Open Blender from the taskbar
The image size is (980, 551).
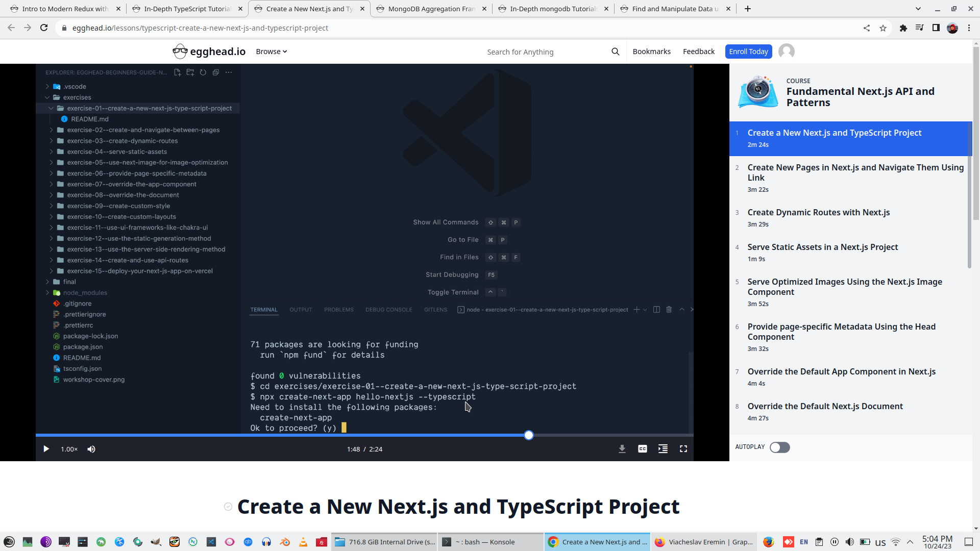point(285,542)
